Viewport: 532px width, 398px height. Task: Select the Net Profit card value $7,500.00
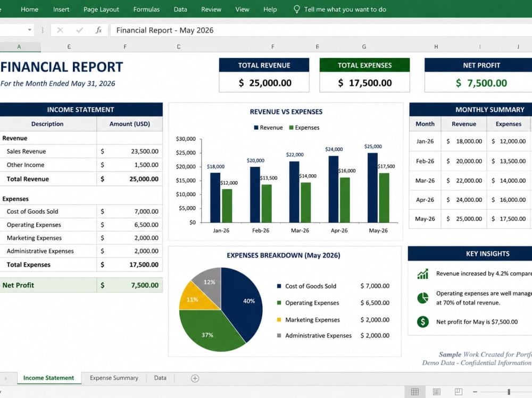[x=481, y=83]
